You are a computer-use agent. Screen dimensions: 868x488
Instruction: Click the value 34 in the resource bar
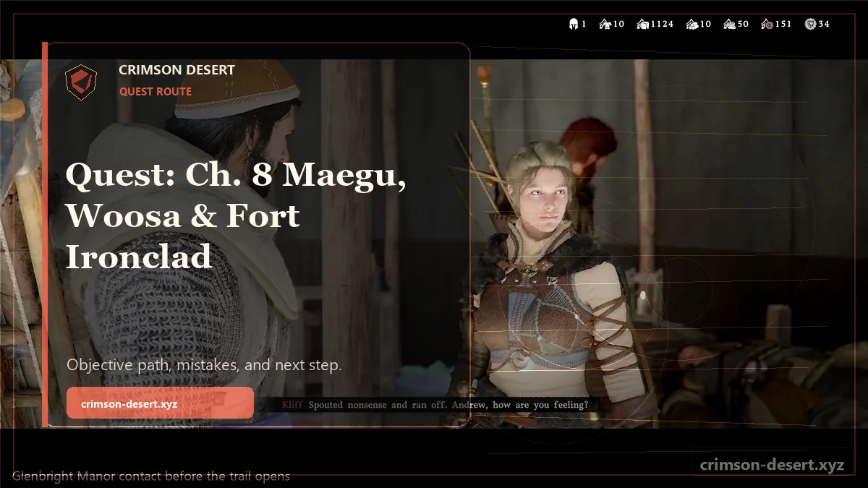[x=824, y=24]
